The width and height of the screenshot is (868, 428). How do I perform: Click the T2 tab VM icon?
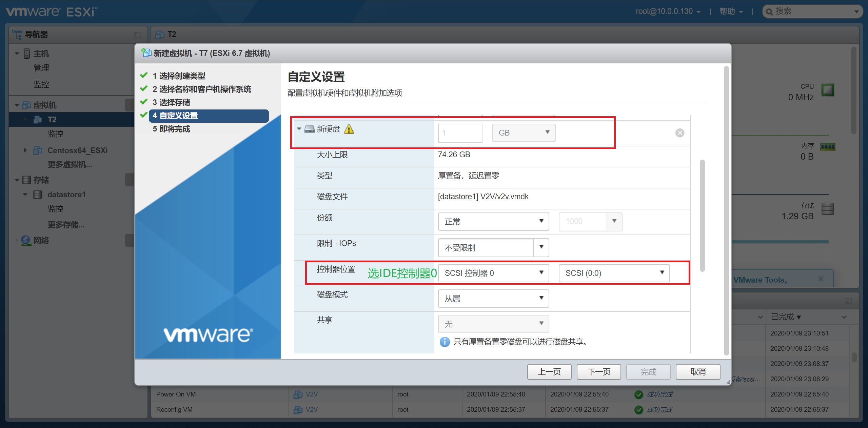coord(160,35)
